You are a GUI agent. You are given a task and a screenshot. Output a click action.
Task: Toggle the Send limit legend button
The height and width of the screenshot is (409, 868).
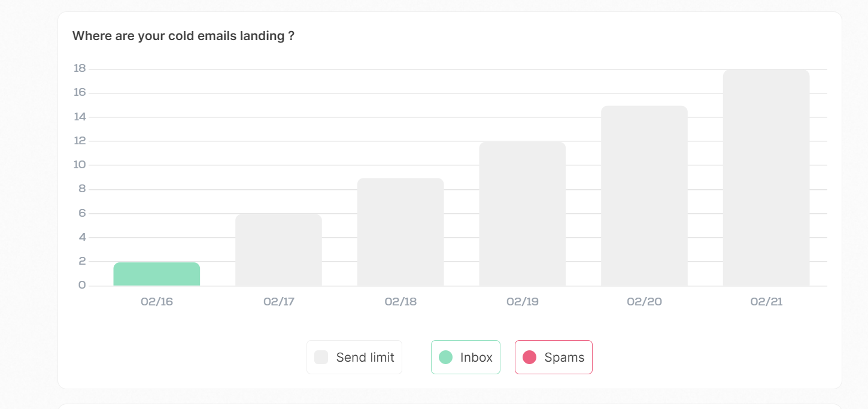tap(354, 358)
